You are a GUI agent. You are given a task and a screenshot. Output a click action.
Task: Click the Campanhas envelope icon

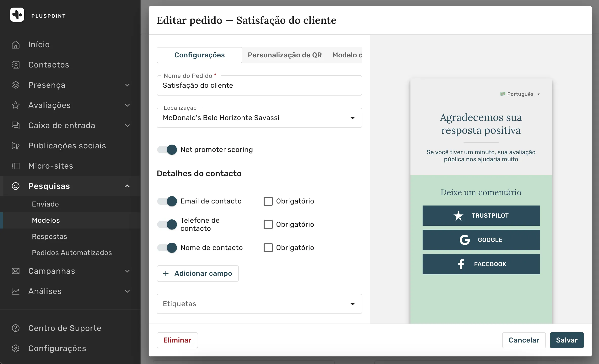tap(16, 271)
